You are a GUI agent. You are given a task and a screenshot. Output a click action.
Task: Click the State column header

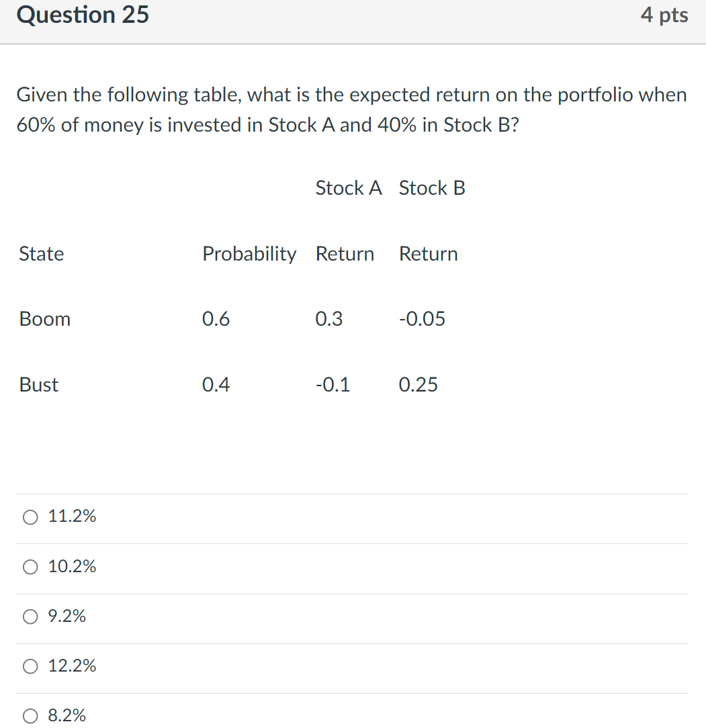pyautogui.click(x=42, y=254)
